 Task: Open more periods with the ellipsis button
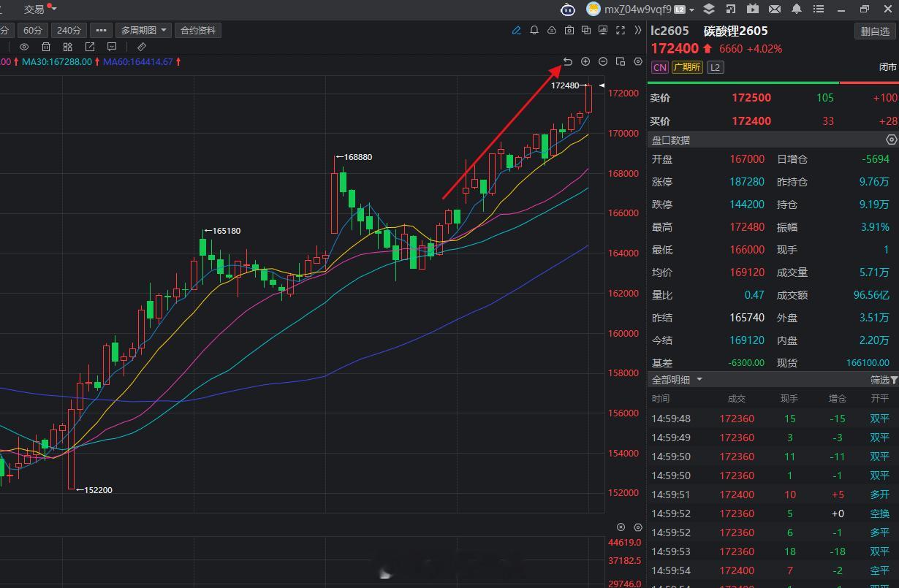pos(101,30)
